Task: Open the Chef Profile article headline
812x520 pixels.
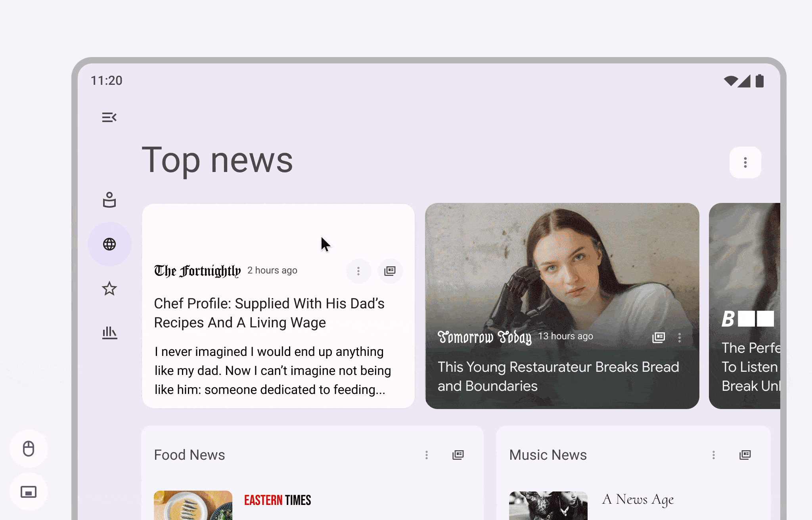Action: pyautogui.click(x=269, y=313)
